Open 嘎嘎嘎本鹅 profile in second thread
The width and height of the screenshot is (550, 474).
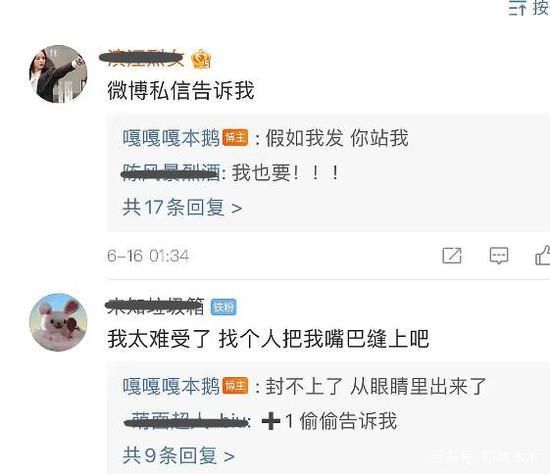(171, 386)
